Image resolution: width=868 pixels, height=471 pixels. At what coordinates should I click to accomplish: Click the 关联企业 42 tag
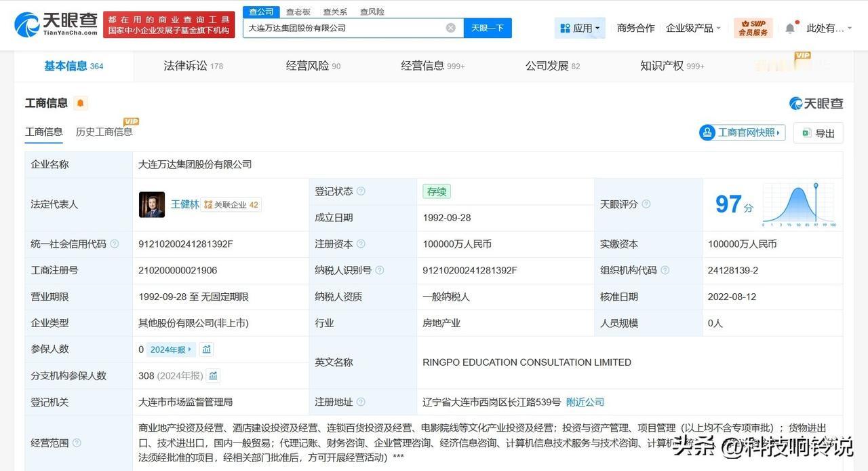(x=231, y=204)
